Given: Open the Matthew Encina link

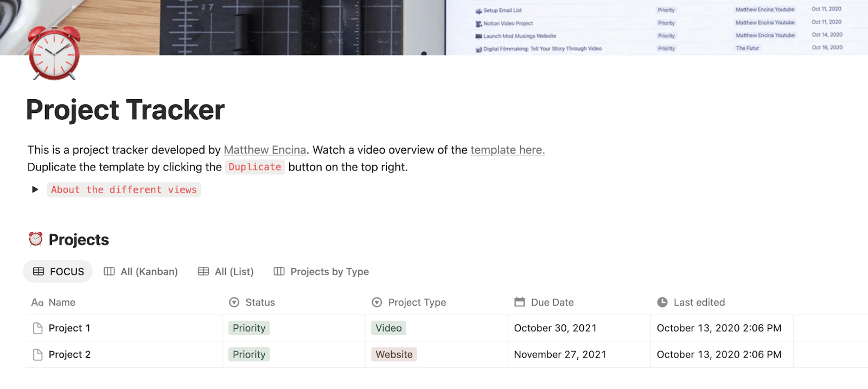Looking at the screenshot, I should point(265,150).
